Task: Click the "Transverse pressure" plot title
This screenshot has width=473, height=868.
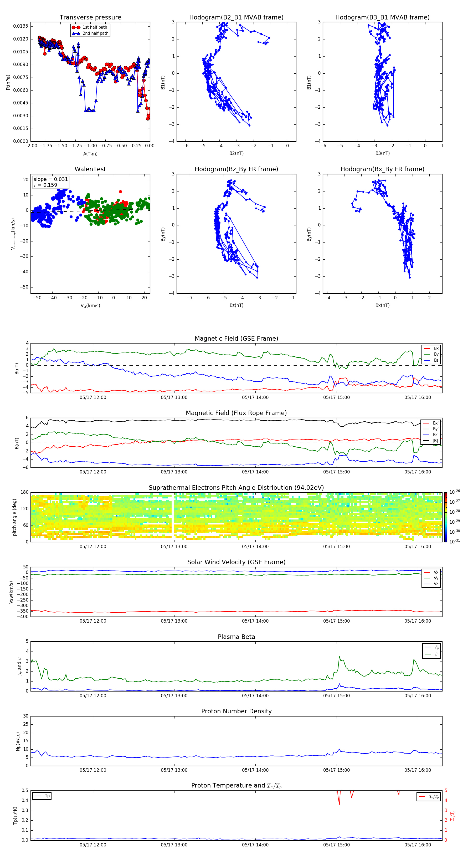Action: pos(90,18)
